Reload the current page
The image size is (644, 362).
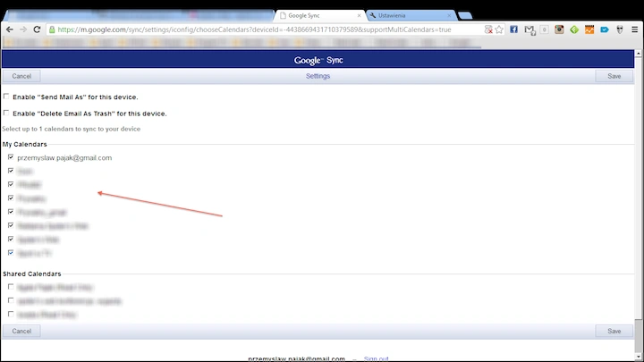point(37,29)
